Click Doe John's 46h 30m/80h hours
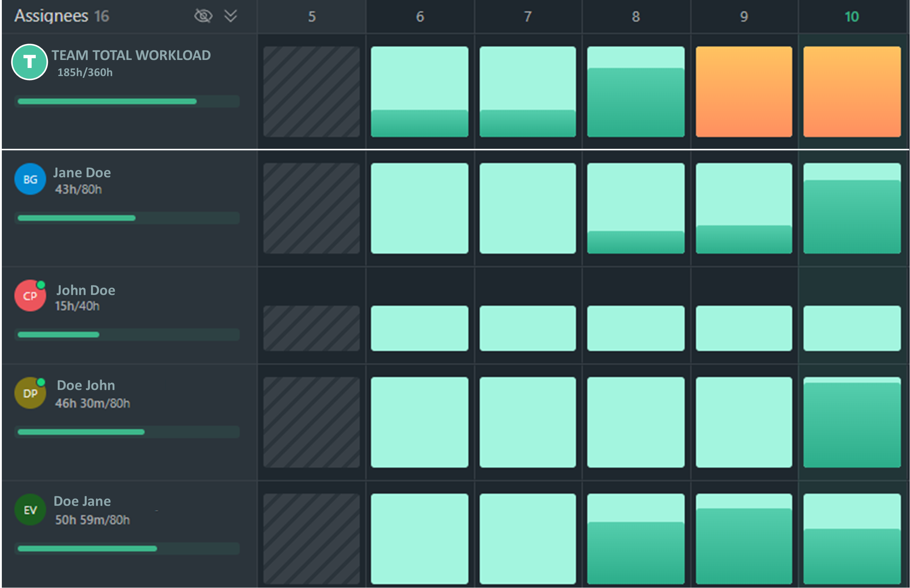Viewport: 910px width, 588px height. click(92, 403)
